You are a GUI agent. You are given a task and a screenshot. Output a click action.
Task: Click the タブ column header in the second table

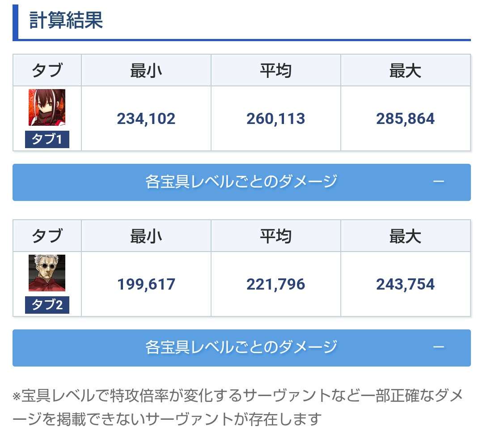[x=47, y=236]
